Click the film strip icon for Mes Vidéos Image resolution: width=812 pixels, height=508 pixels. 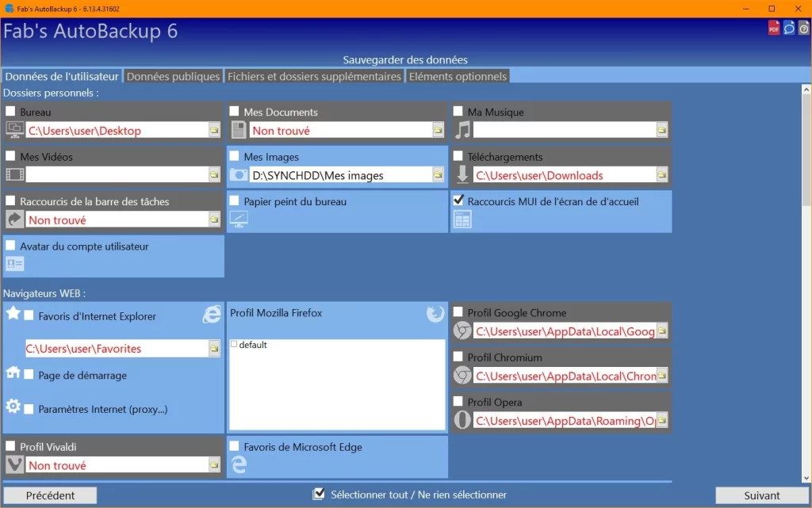(15, 174)
